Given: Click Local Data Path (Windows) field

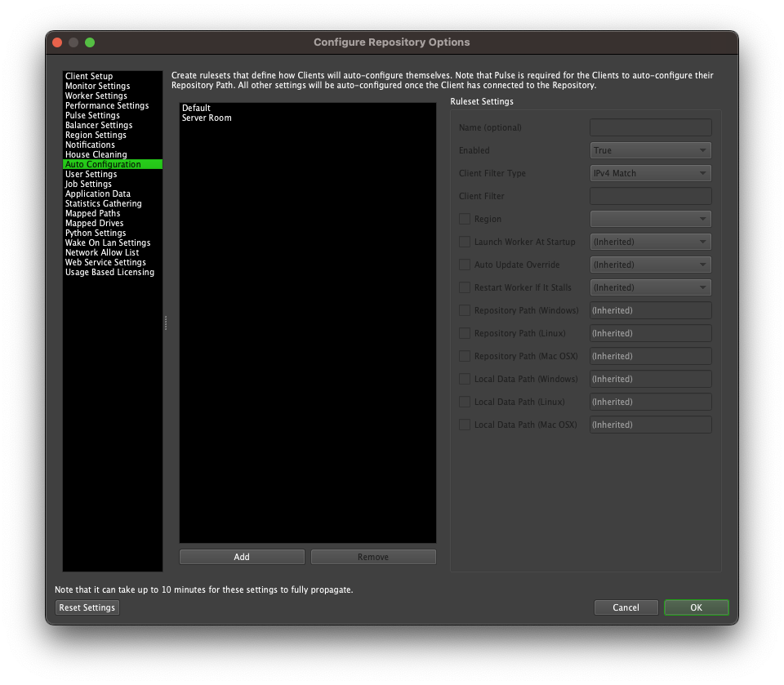Looking at the screenshot, I should (x=651, y=379).
